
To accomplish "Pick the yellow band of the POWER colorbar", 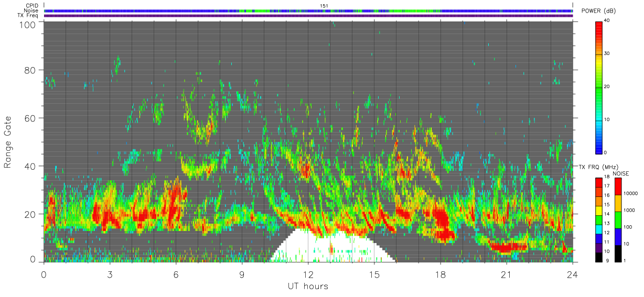I will (x=599, y=61).
